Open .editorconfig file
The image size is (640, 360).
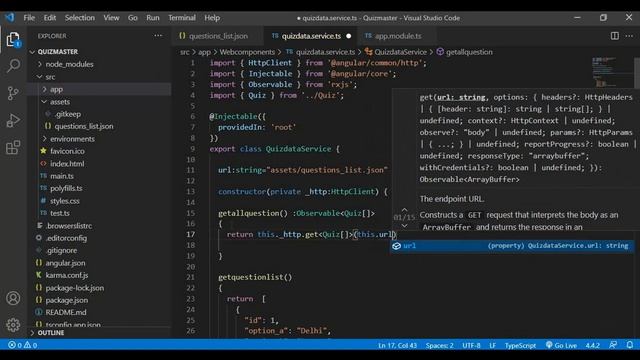pos(66,238)
